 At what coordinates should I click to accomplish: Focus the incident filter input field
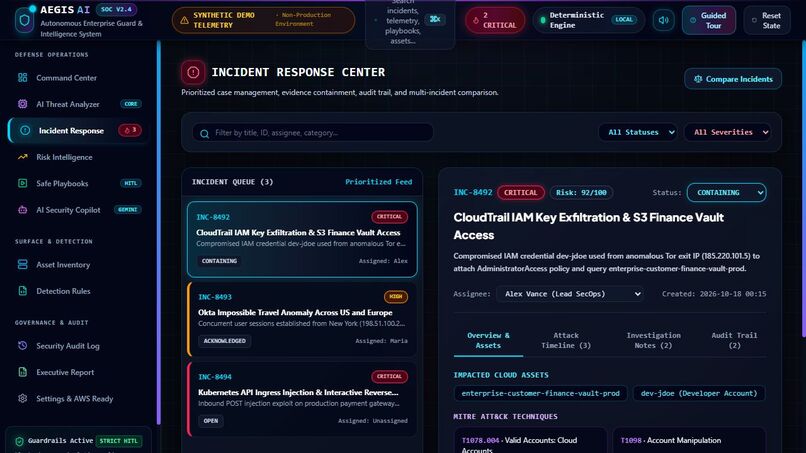click(x=313, y=133)
